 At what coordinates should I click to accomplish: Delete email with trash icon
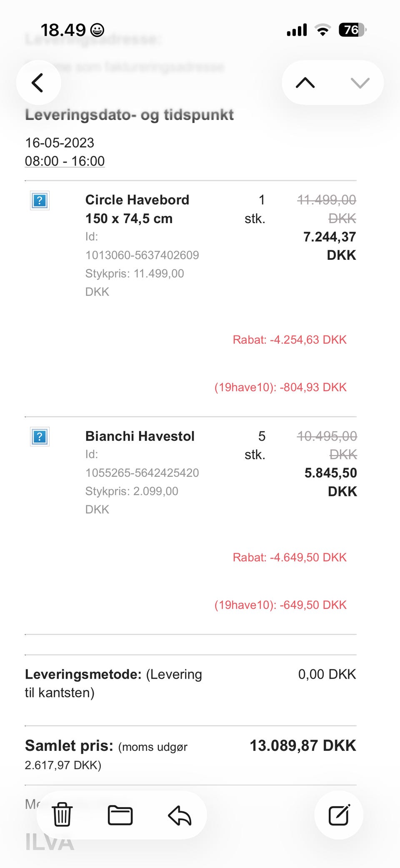coord(62,815)
